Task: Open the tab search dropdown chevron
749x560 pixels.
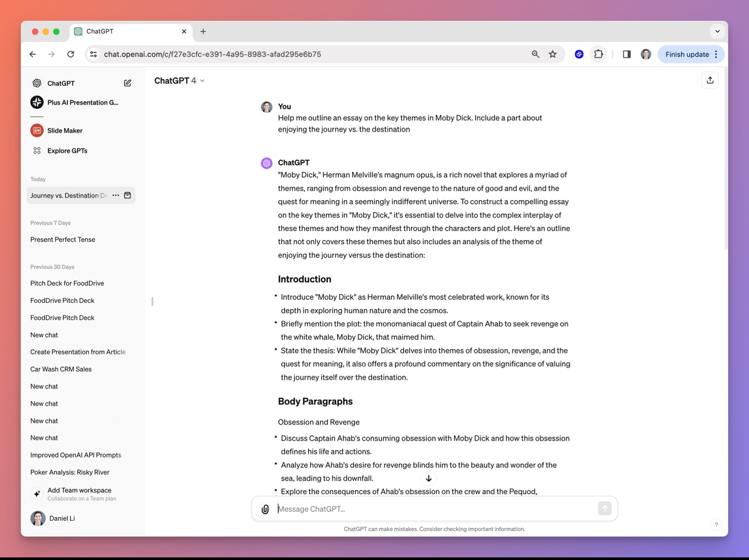Action: [x=717, y=31]
